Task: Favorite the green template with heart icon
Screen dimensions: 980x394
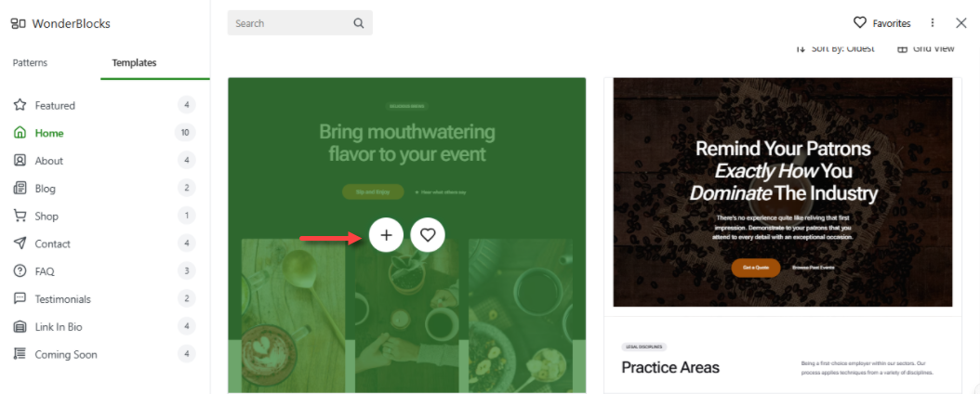Action: point(428,235)
